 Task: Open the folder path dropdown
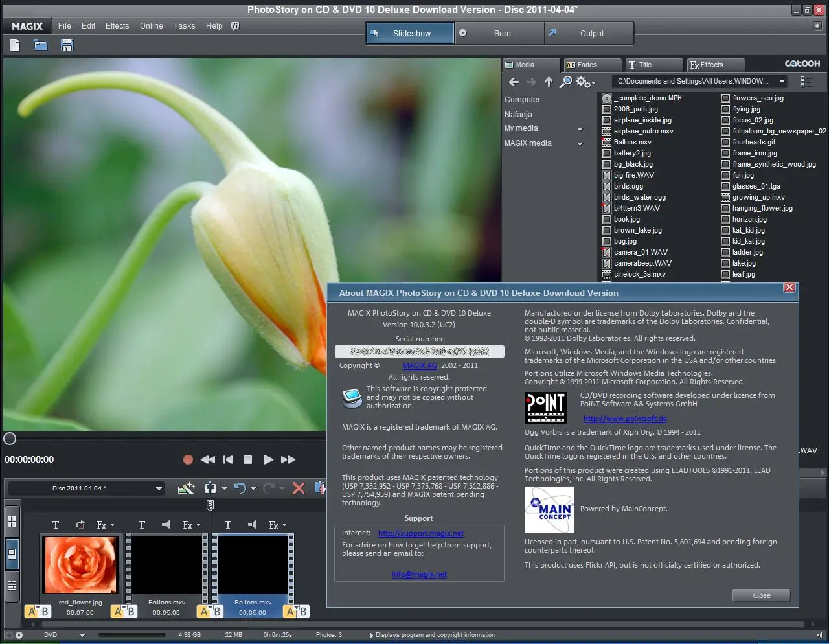pyautogui.click(x=782, y=82)
